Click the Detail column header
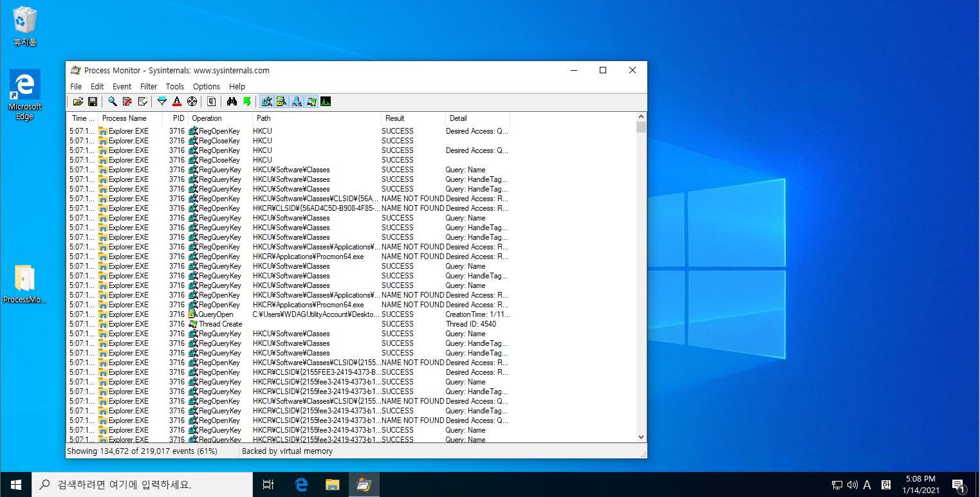980x497 pixels. 477,118
